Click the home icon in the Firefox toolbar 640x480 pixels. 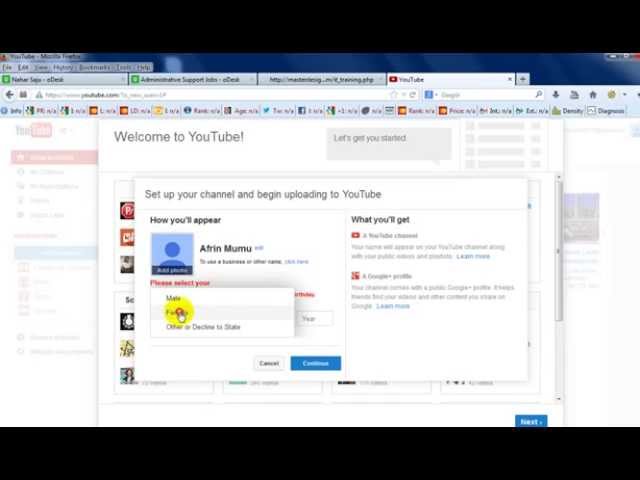tap(593, 95)
